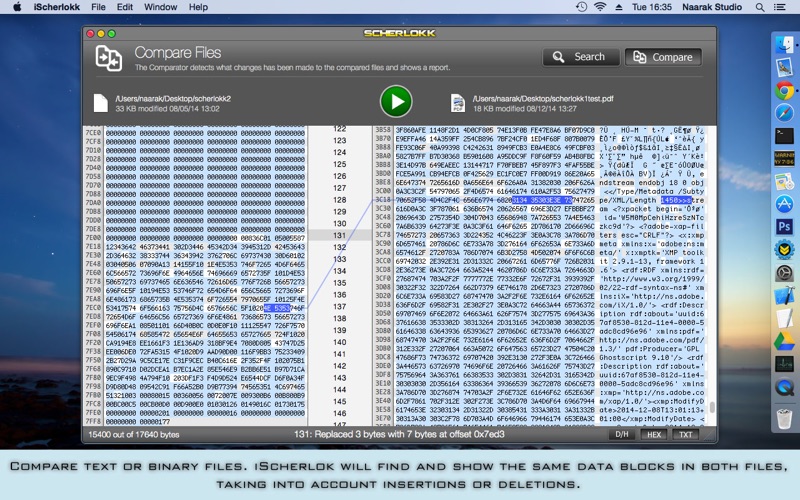Select difference row 131 in middle column
800x500 pixels.
point(339,235)
